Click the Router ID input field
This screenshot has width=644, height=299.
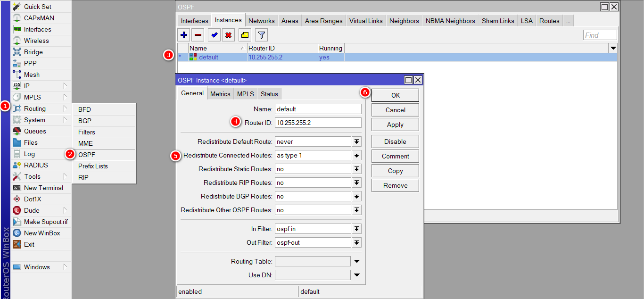click(318, 123)
